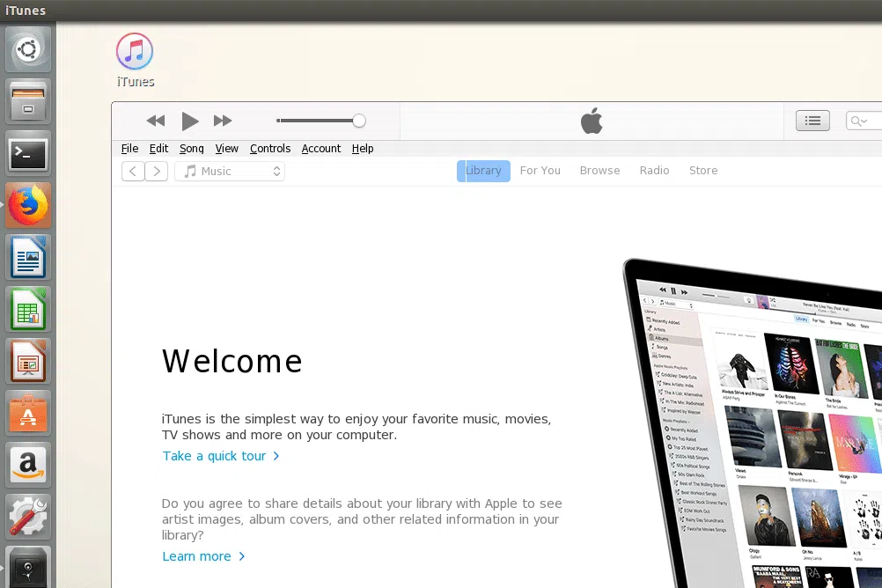
Task: Launch Firefox from the dock
Action: [29, 206]
